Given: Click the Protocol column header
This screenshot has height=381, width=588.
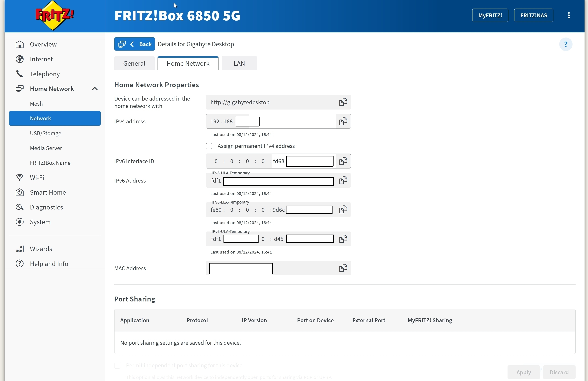Looking at the screenshot, I should (x=197, y=320).
